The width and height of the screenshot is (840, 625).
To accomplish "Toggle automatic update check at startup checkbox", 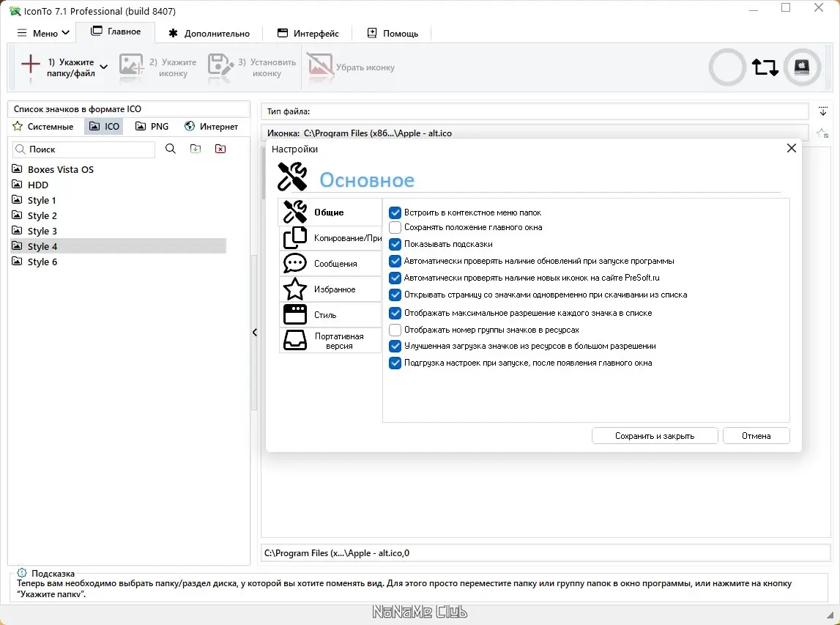I will click(395, 261).
